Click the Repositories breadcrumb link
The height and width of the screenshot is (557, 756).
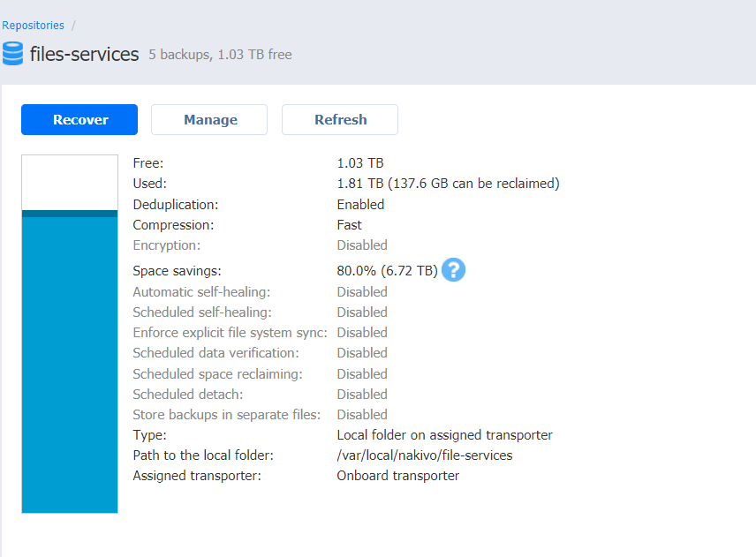coord(33,26)
